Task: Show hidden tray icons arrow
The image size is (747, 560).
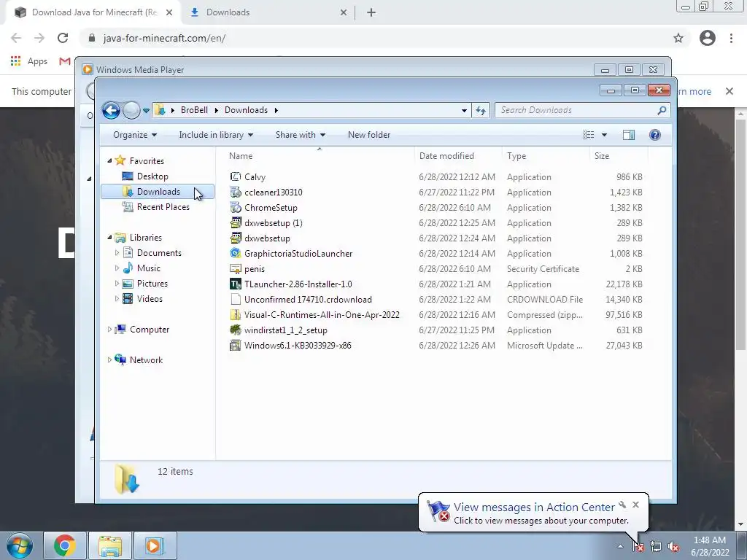Action: point(620,547)
